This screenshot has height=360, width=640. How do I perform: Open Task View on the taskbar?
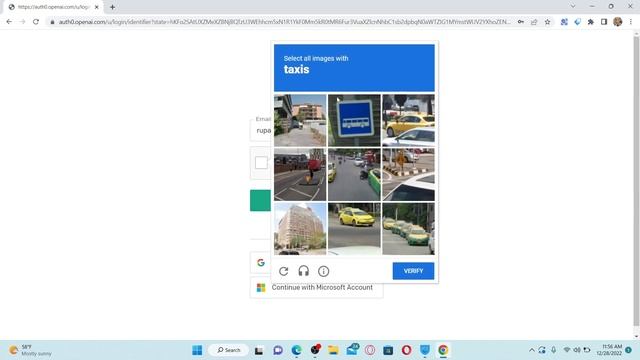pos(259,350)
